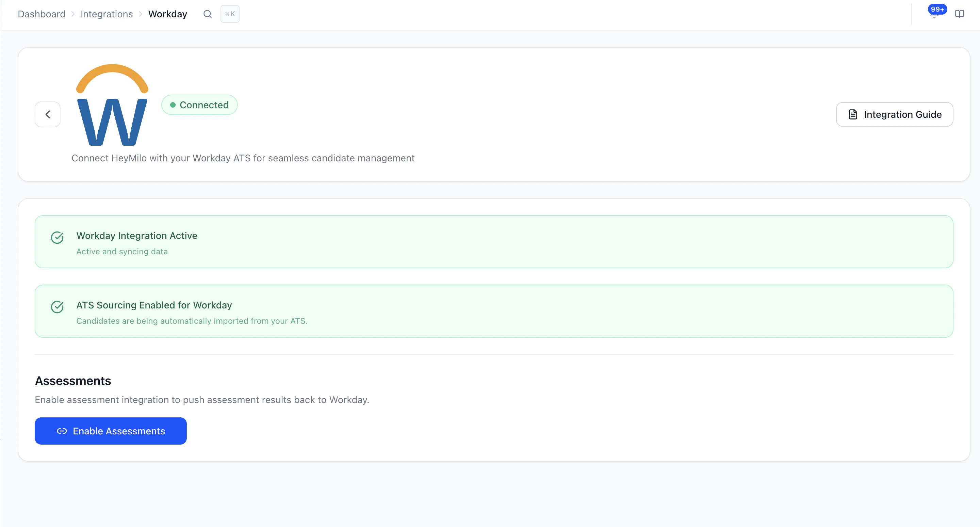Click the Workday logo
This screenshot has width=980, height=527.
point(112,105)
